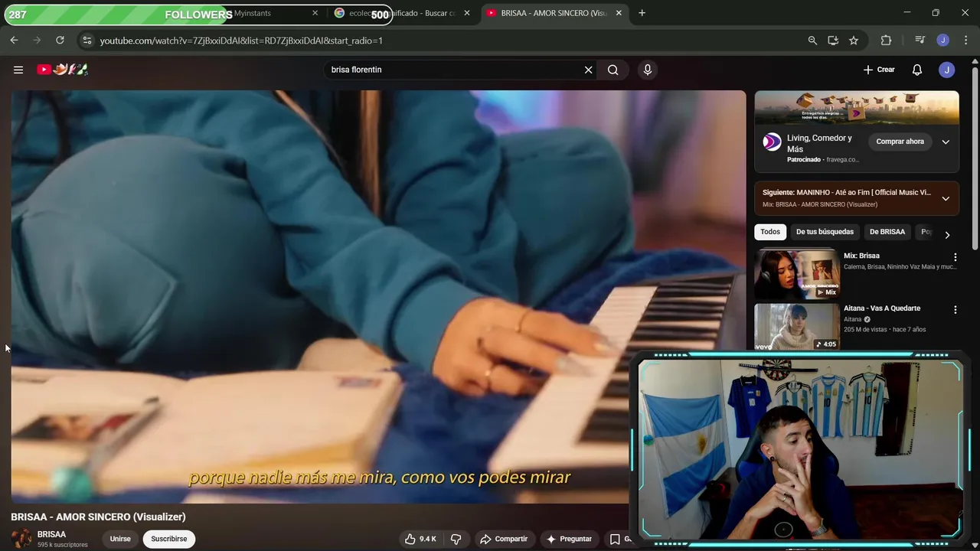Open the Chrome three-dot menu
Screen dimensions: 980x551
click(x=965, y=41)
